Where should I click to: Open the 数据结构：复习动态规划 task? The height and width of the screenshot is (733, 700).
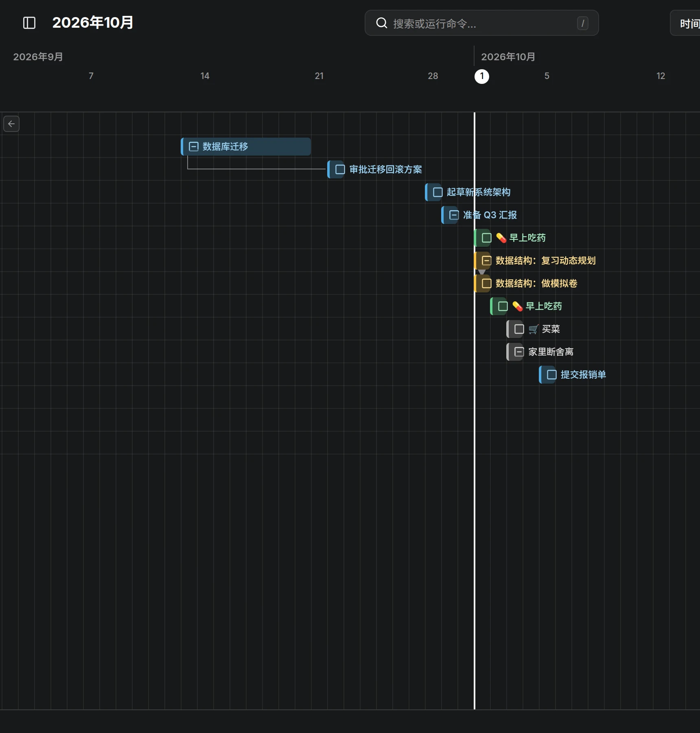[x=546, y=261]
